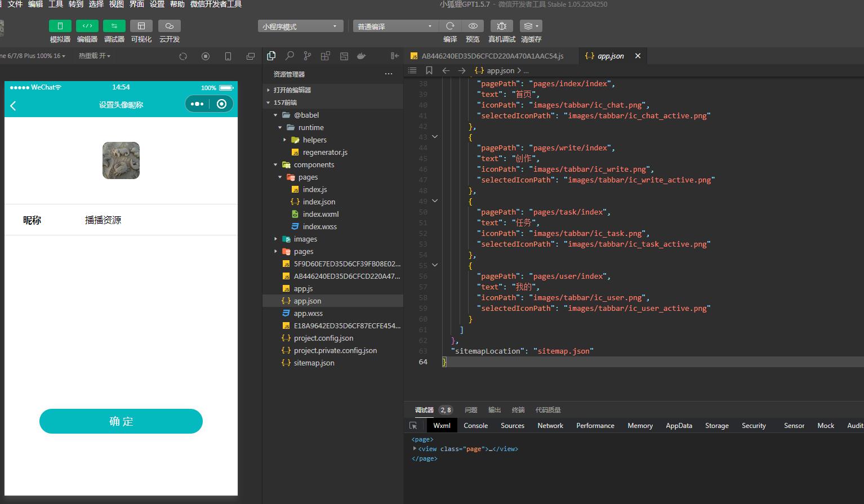This screenshot has width=864, height=504.
Task: Open the cloud development icon
Action: [170, 26]
